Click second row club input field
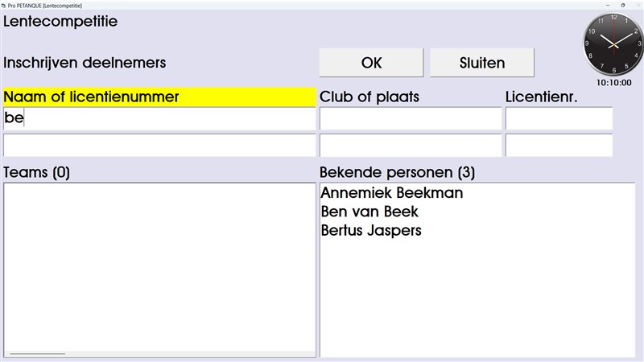 click(410, 145)
